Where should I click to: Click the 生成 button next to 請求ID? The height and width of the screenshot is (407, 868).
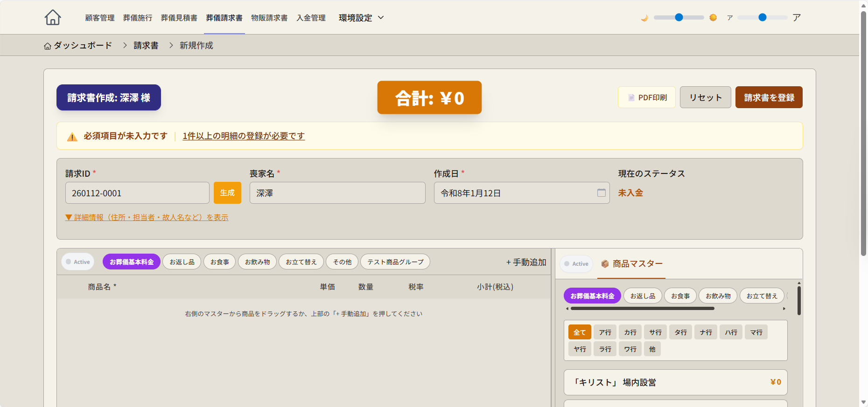coord(227,193)
